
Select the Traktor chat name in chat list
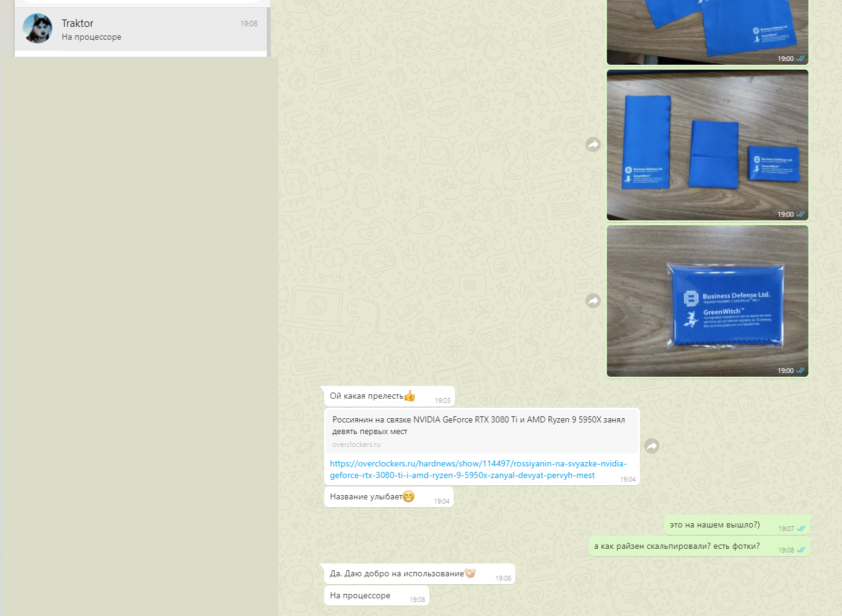[x=78, y=23]
